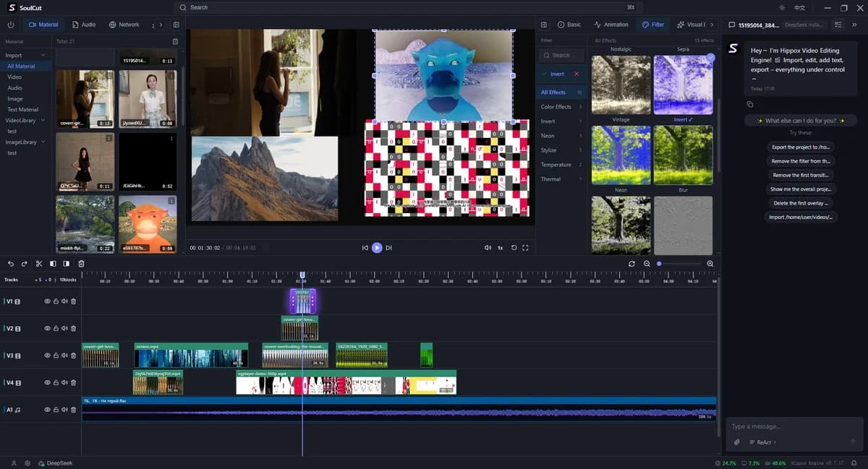The image size is (868, 469).
Task: Click the trim-left tool icon
Action: click(53, 264)
